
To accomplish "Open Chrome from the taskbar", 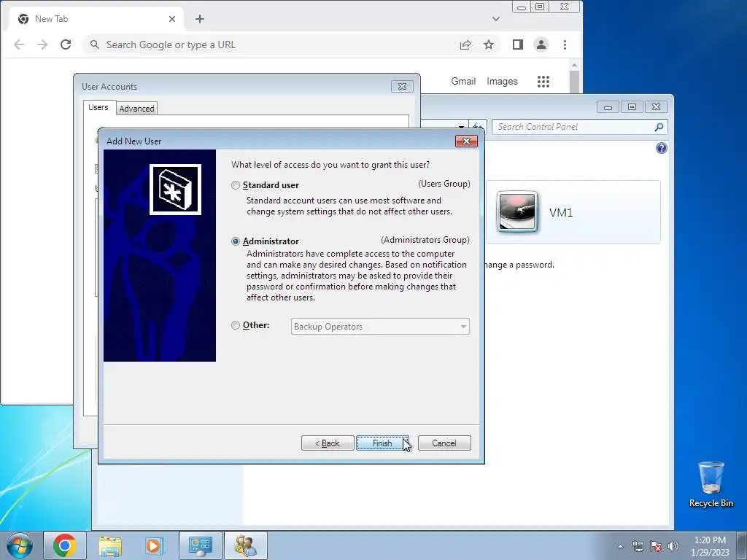I will 65,545.
